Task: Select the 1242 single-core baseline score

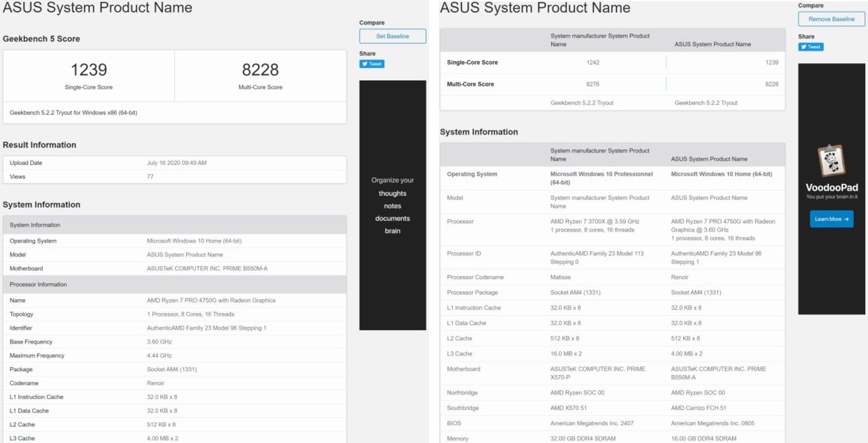Action: tap(593, 62)
